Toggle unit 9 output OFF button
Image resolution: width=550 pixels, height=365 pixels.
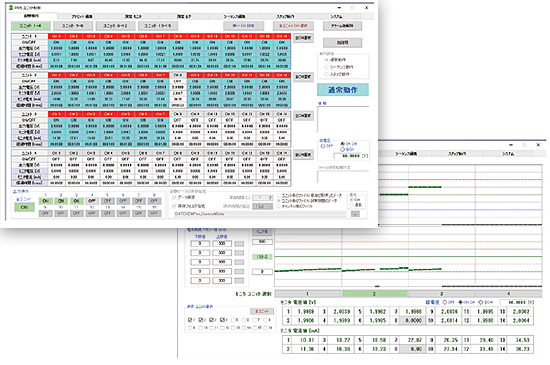(x=46, y=213)
